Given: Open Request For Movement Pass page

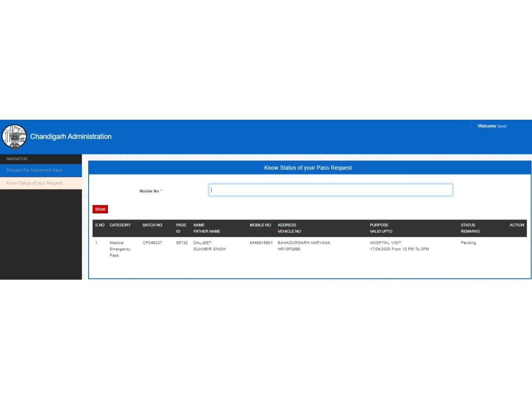Looking at the screenshot, I should pyautogui.click(x=34, y=170).
